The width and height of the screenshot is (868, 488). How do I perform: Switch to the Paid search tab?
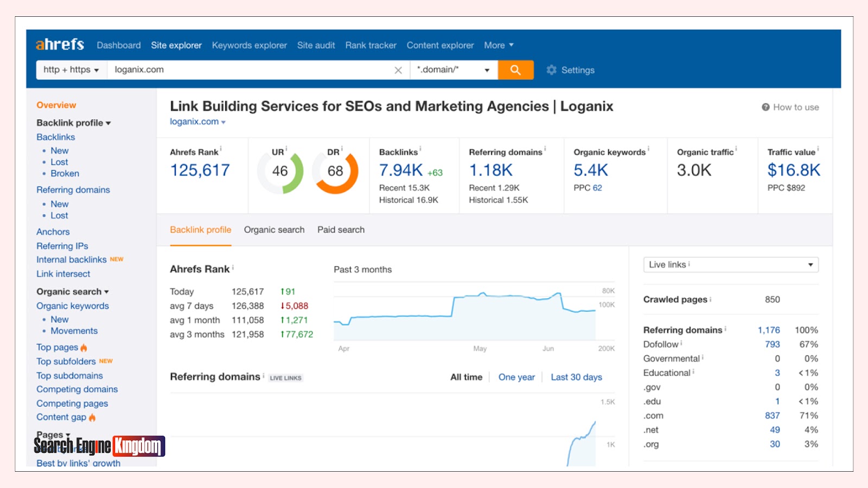(341, 230)
